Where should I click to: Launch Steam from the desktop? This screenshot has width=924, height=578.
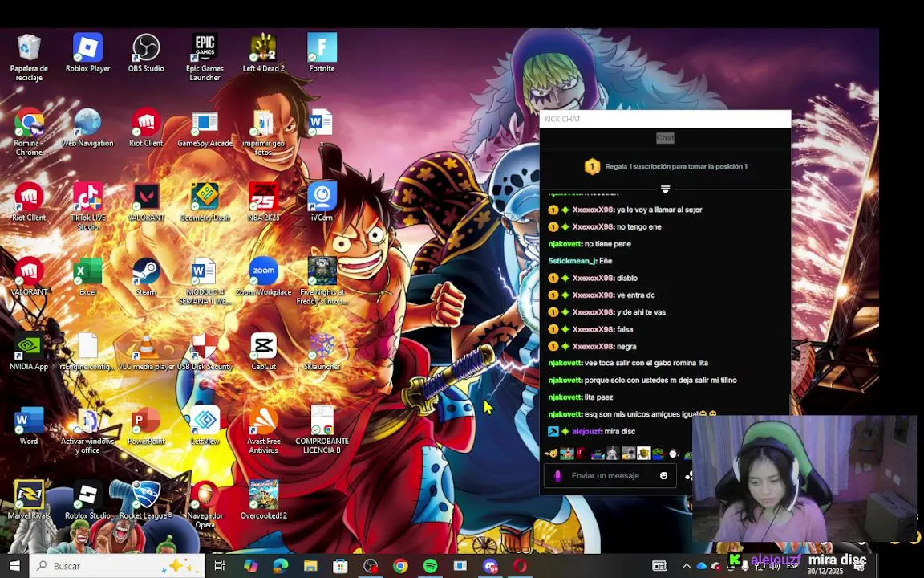pyautogui.click(x=146, y=276)
